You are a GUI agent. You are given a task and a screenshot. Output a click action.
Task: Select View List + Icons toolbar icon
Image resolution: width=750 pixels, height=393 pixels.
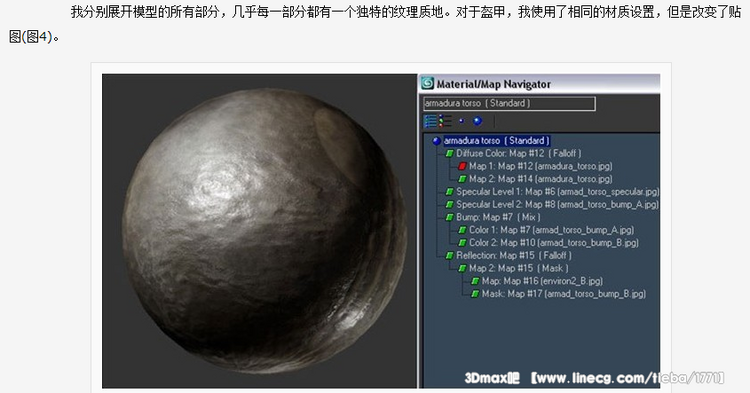[445, 121]
